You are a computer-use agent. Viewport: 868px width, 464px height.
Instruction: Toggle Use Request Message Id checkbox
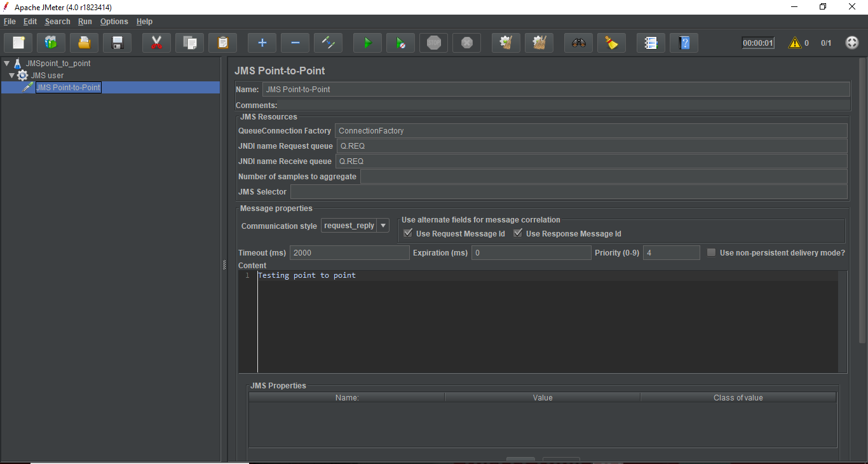[x=408, y=233]
